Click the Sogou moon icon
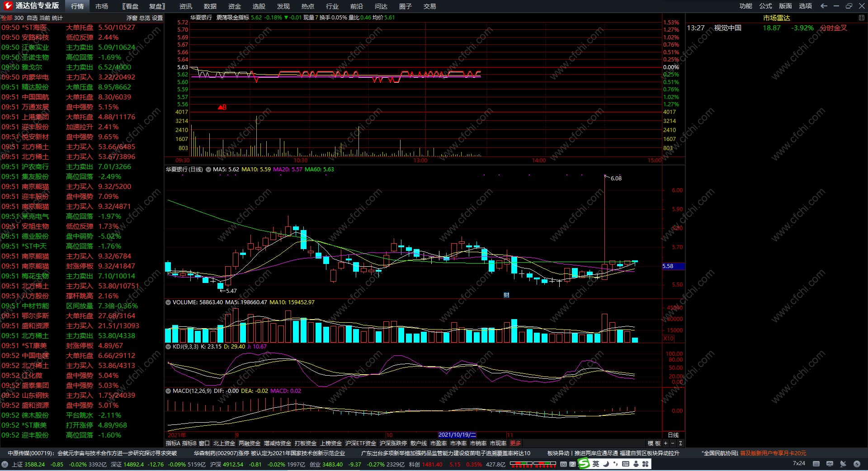The height and width of the screenshot is (471, 868). [606, 464]
